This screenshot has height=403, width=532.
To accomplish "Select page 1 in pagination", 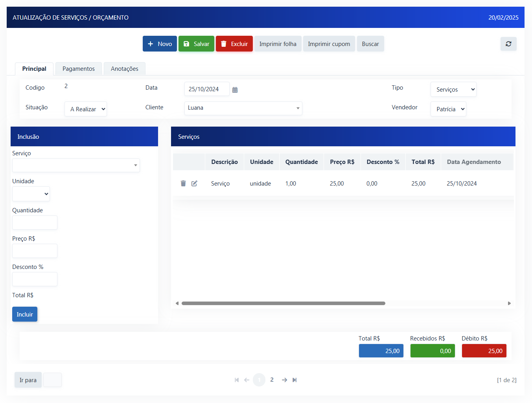I will click(x=259, y=380).
